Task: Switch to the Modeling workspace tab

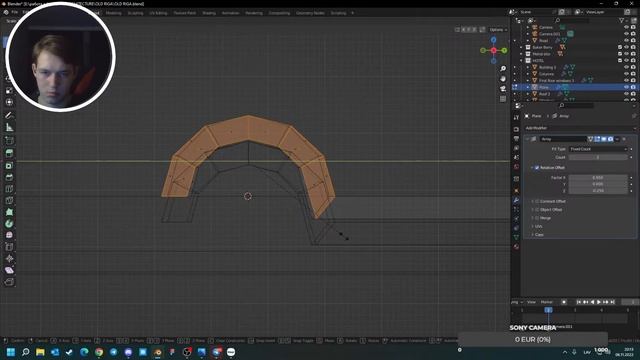Action: 113,13
